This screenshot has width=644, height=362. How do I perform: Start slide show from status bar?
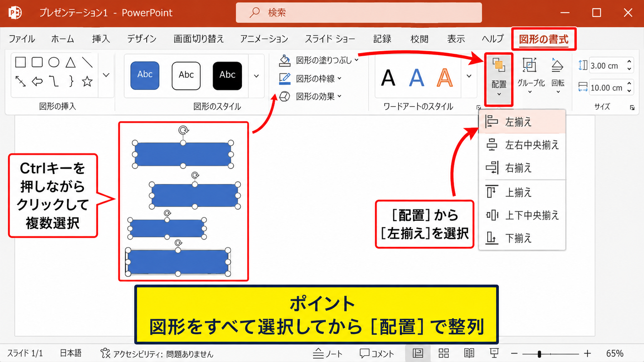[494, 353]
